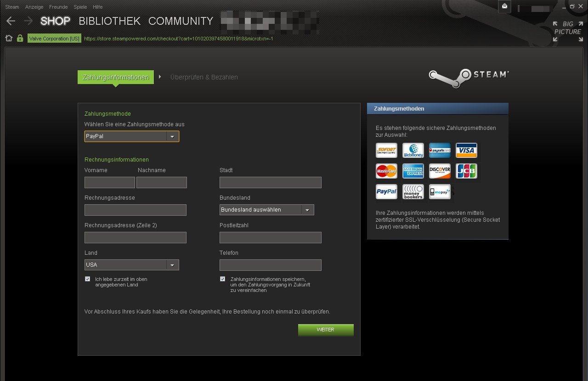Screen dimensions: 588x381
Task: Click the green WEITER button
Action: coord(326,330)
